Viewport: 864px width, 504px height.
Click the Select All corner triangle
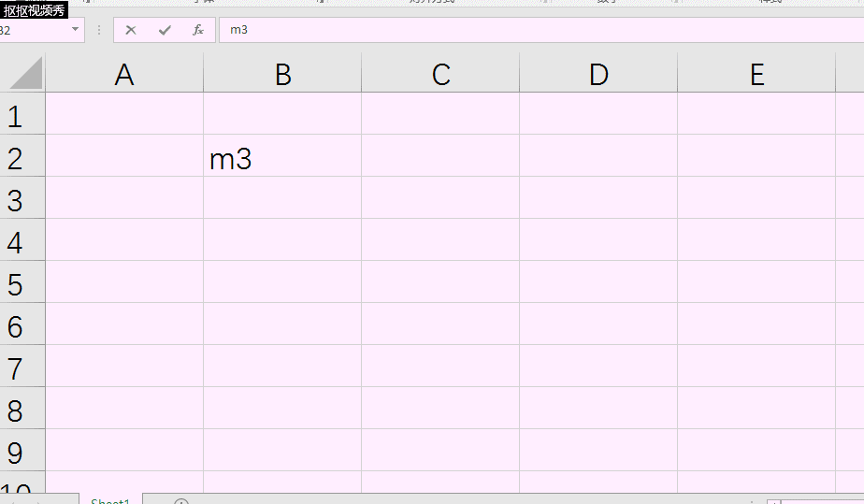[26, 73]
